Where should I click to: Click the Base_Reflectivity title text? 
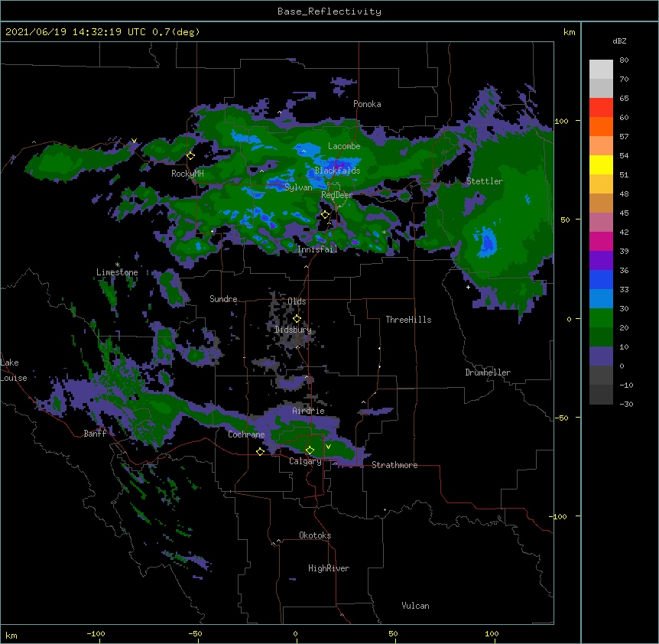(329, 11)
